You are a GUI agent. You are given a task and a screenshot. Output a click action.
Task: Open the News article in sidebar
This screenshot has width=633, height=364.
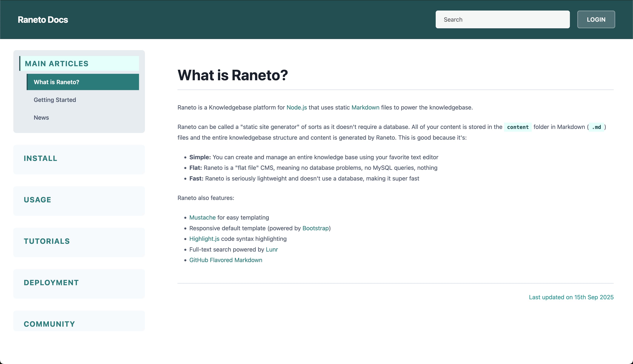point(41,117)
